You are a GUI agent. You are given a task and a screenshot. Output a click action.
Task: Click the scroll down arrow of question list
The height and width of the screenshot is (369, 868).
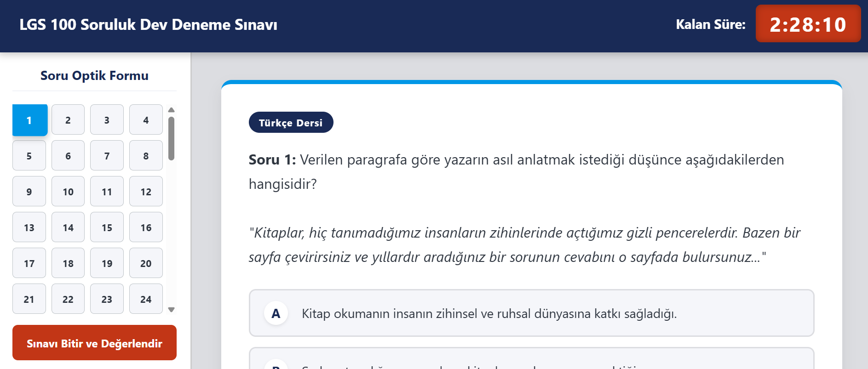coord(171,310)
